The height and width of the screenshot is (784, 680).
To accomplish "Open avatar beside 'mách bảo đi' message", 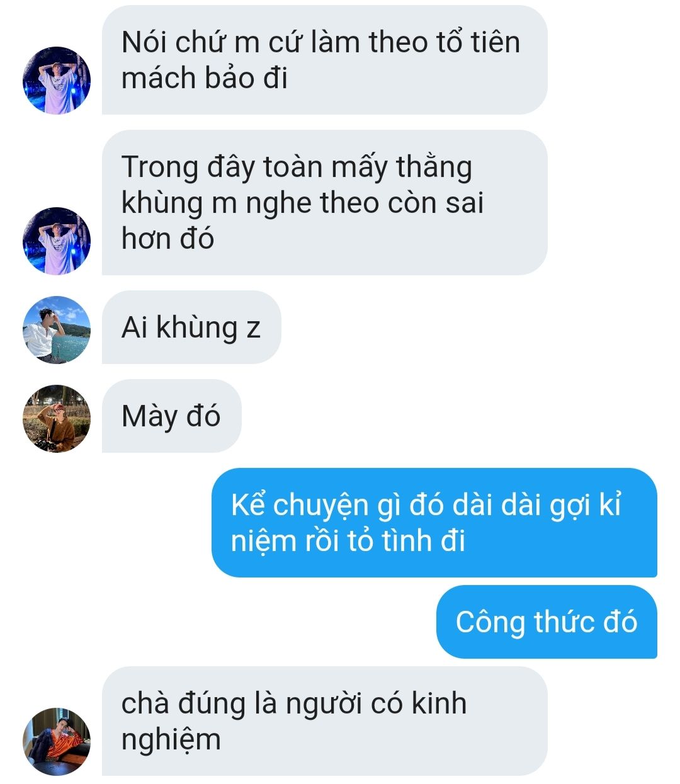I will click(x=57, y=80).
